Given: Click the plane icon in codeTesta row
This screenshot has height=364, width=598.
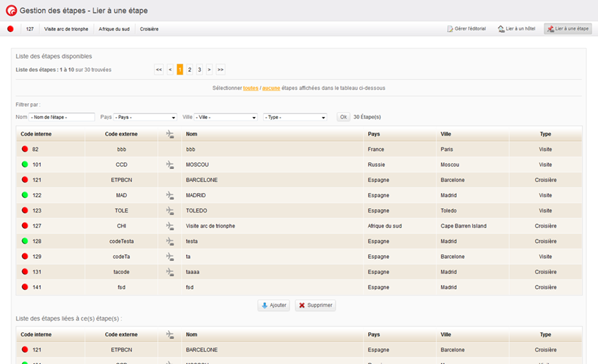Looking at the screenshot, I should 170,241.
